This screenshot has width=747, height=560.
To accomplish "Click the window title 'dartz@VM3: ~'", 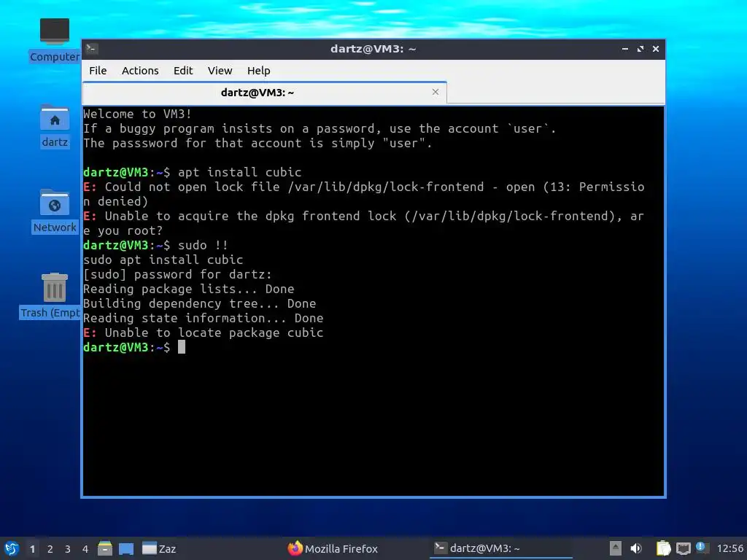I will coord(373,49).
